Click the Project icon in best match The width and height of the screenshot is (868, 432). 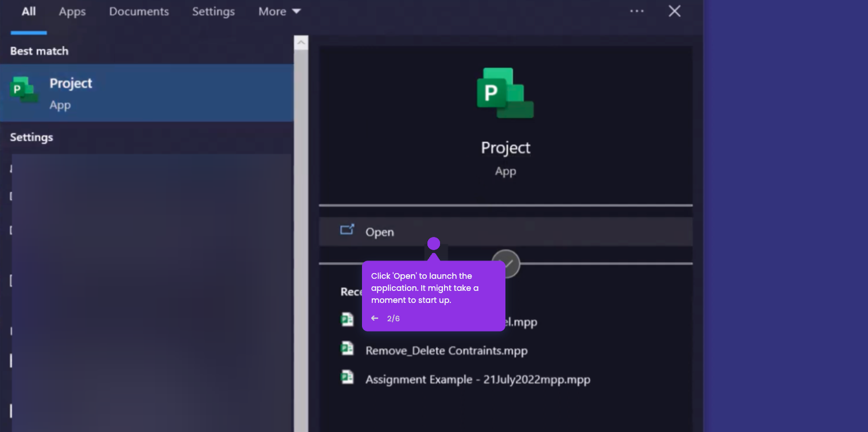click(x=24, y=90)
